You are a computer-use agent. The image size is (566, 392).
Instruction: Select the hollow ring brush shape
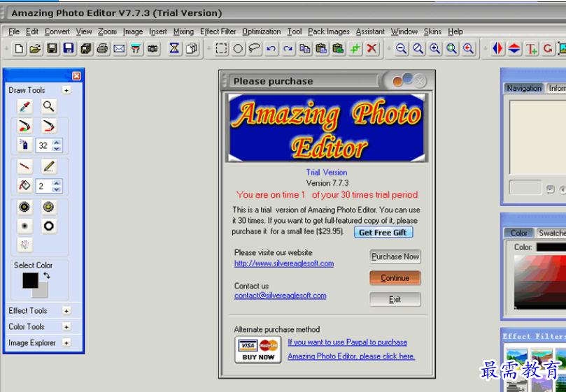[48, 226]
